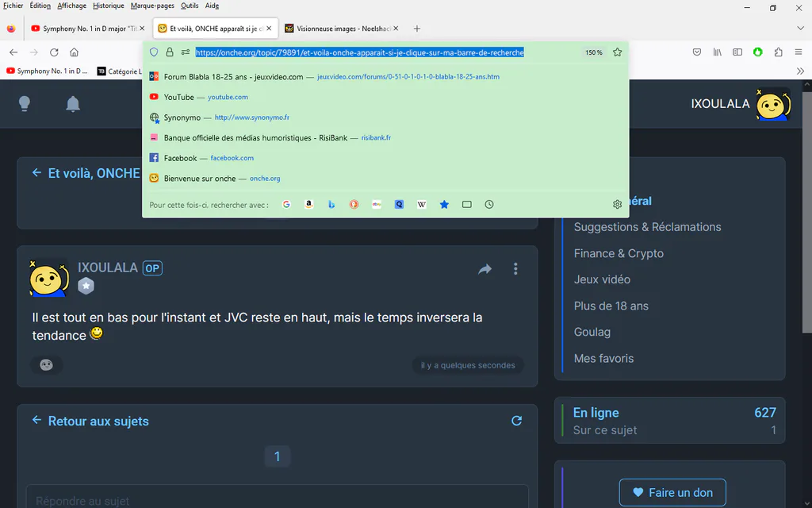Search this time with Bing
The image size is (812, 508).
pyautogui.click(x=331, y=204)
